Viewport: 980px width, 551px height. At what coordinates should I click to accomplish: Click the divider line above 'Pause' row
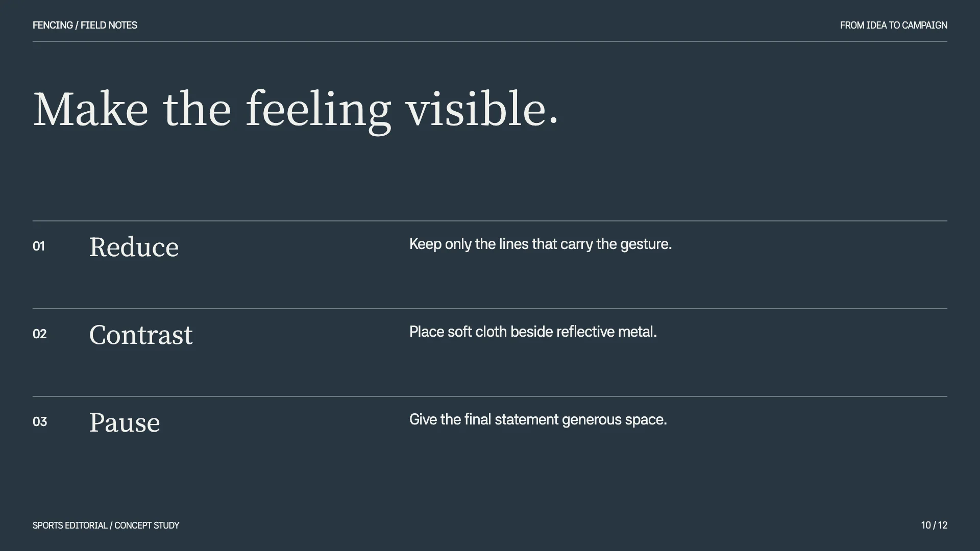[x=490, y=396]
